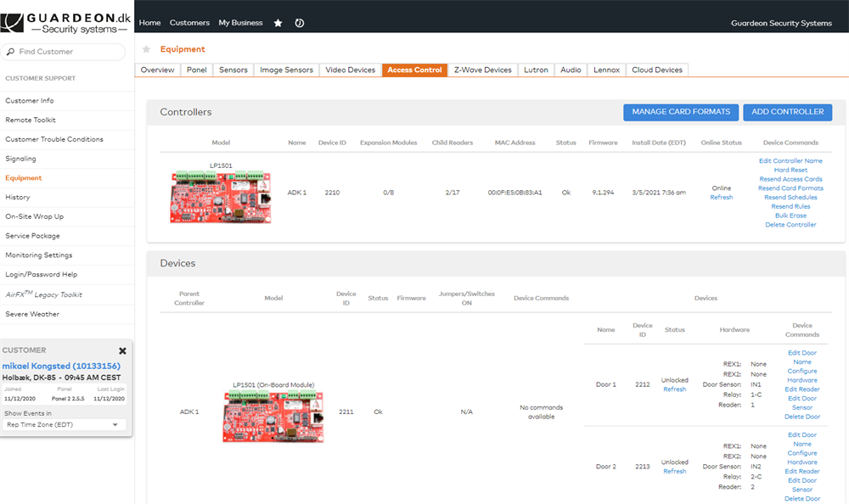Screen dimensions: 849x504
Task: Click Edit Door Name for Door 1
Action: coord(802,357)
